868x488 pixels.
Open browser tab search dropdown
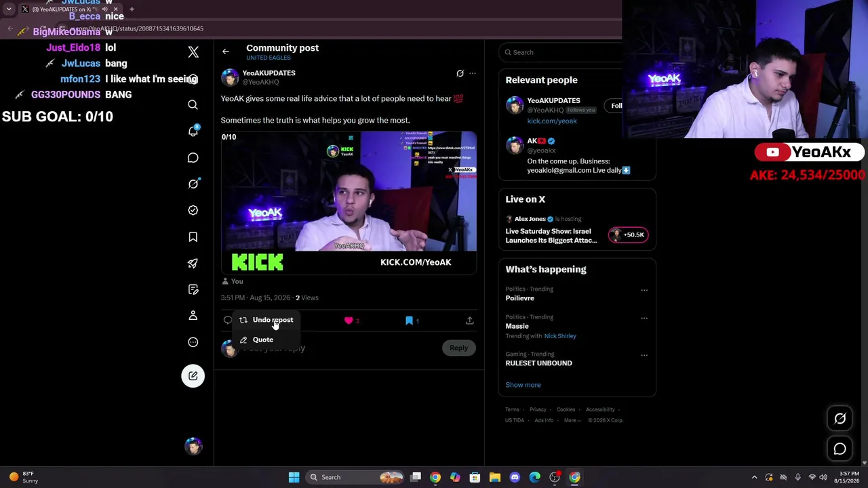click(x=9, y=9)
